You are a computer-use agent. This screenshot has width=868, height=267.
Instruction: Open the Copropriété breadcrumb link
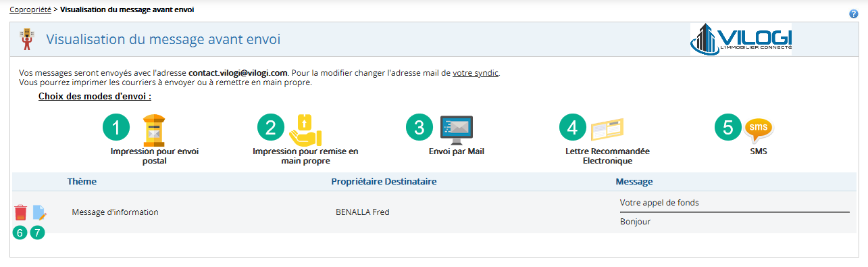click(30, 10)
